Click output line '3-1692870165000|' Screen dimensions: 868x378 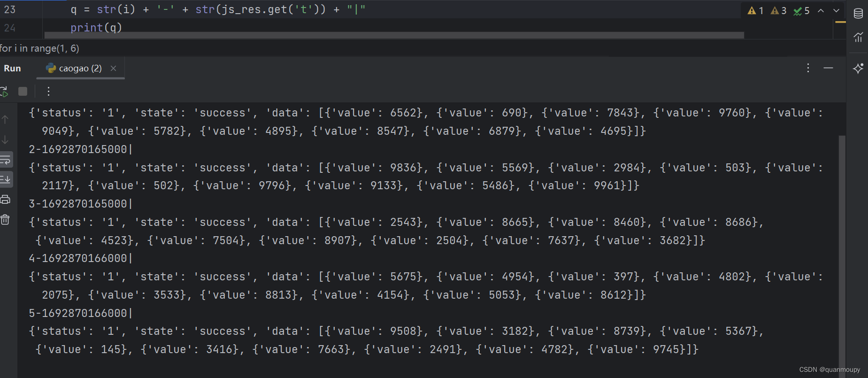pos(81,204)
